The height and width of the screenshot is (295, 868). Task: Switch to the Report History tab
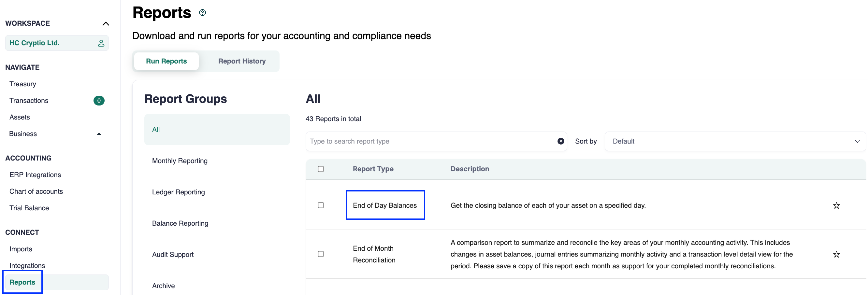click(241, 61)
